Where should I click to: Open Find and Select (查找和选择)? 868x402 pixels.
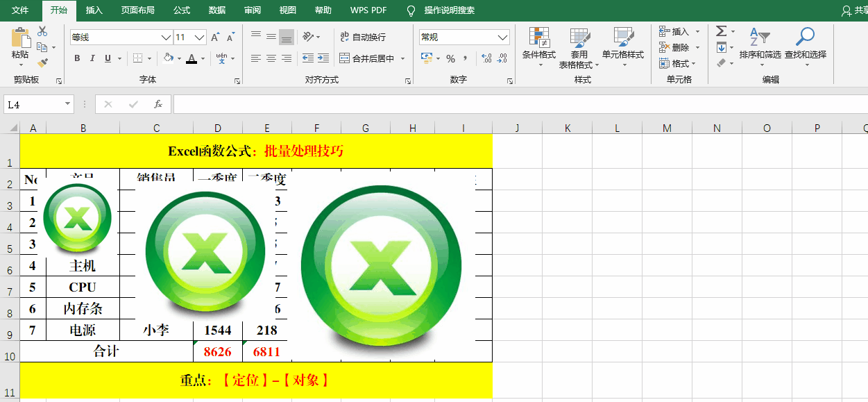coord(806,47)
